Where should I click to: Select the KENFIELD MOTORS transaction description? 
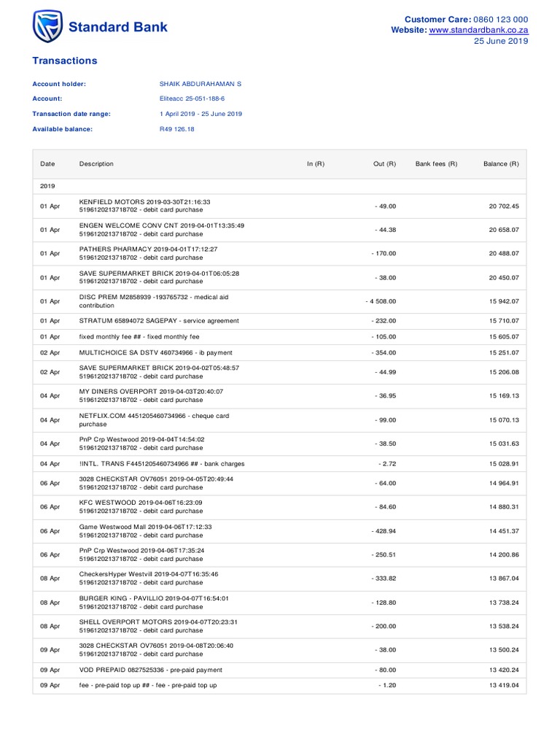pyautogui.click(x=145, y=206)
